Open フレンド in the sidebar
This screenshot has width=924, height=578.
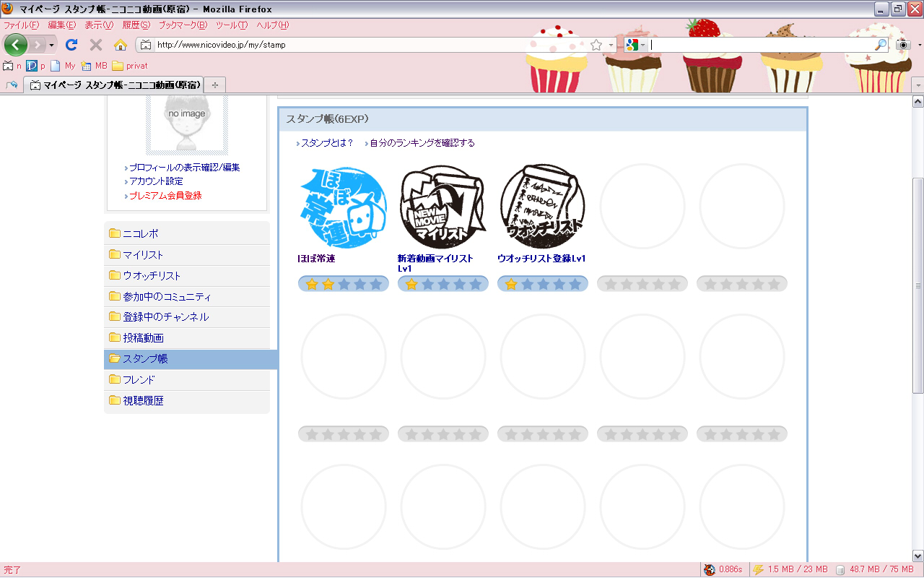click(x=187, y=380)
